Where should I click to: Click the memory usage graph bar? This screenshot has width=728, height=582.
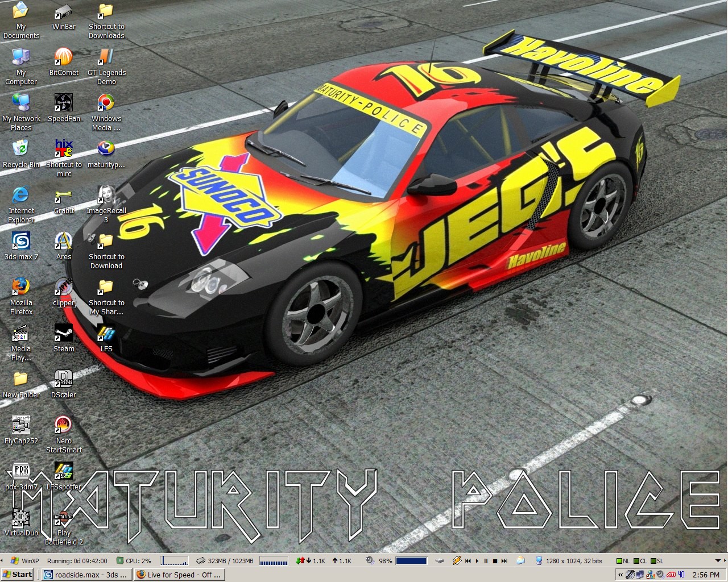click(274, 561)
